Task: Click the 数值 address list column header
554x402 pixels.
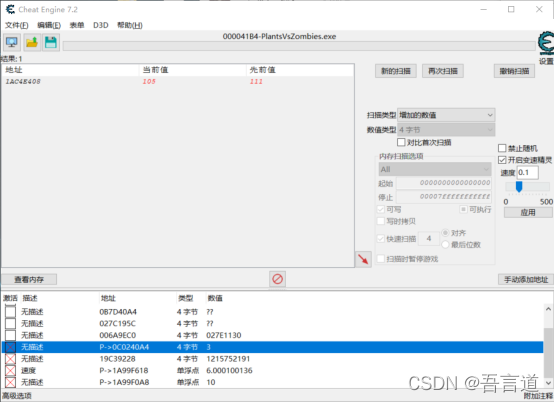Action: [215, 298]
